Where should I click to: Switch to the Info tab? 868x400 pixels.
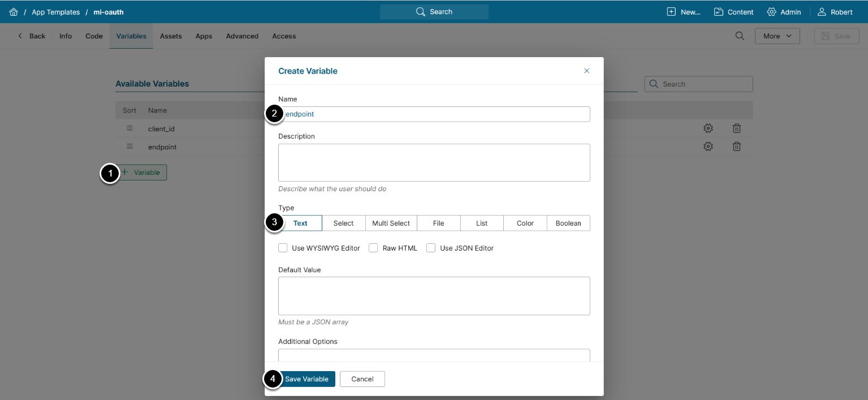click(x=66, y=36)
